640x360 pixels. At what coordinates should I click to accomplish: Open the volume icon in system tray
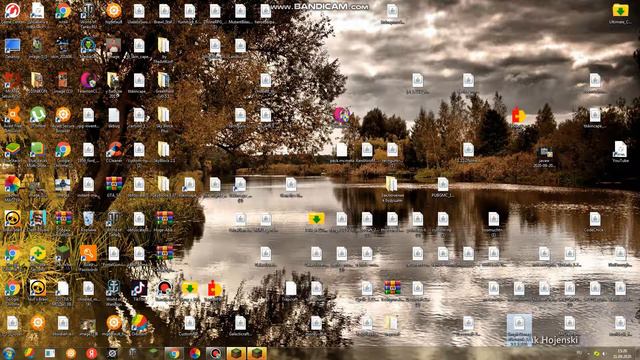click(x=604, y=353)
